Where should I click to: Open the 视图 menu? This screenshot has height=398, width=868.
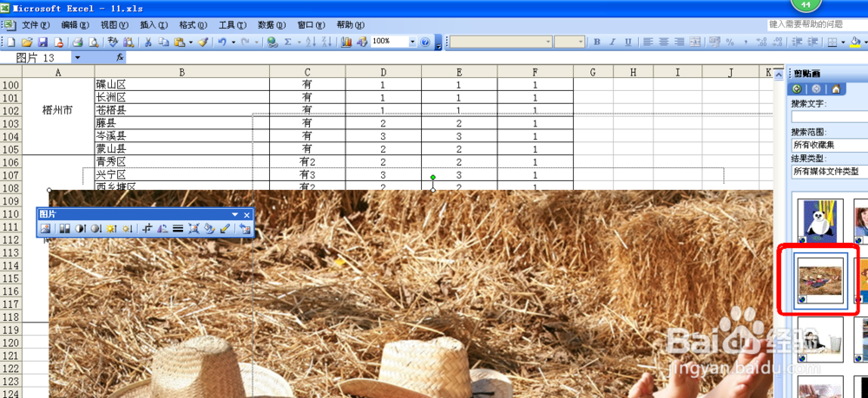pos(114,25)
